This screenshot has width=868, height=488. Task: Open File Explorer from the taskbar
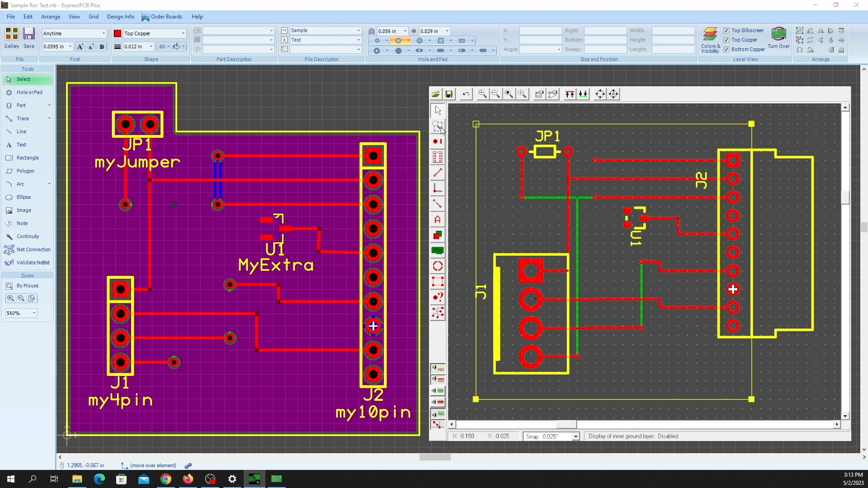click(77, 479)
